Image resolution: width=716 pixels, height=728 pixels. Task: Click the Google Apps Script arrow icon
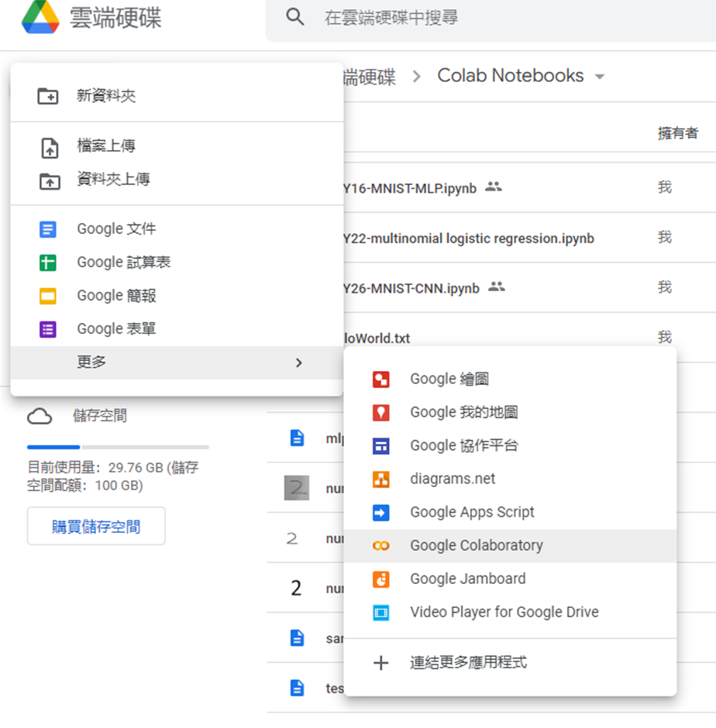(x=381, y=513)
